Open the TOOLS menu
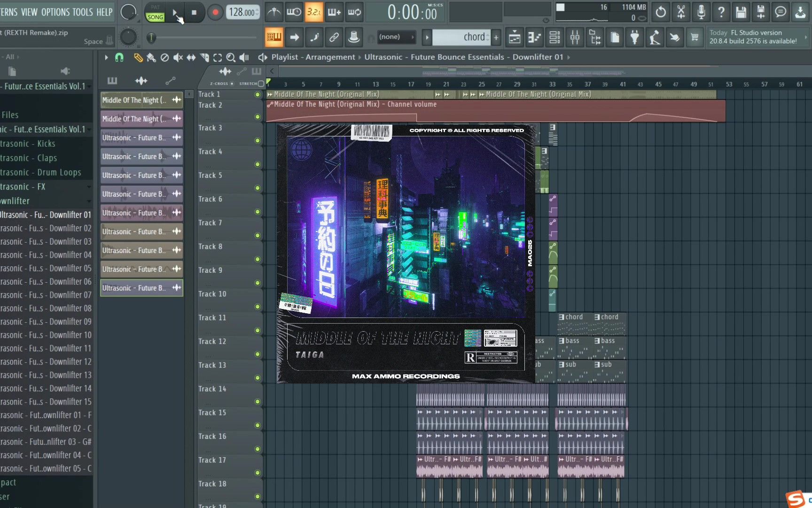812x508 pixels. (83, 12)
